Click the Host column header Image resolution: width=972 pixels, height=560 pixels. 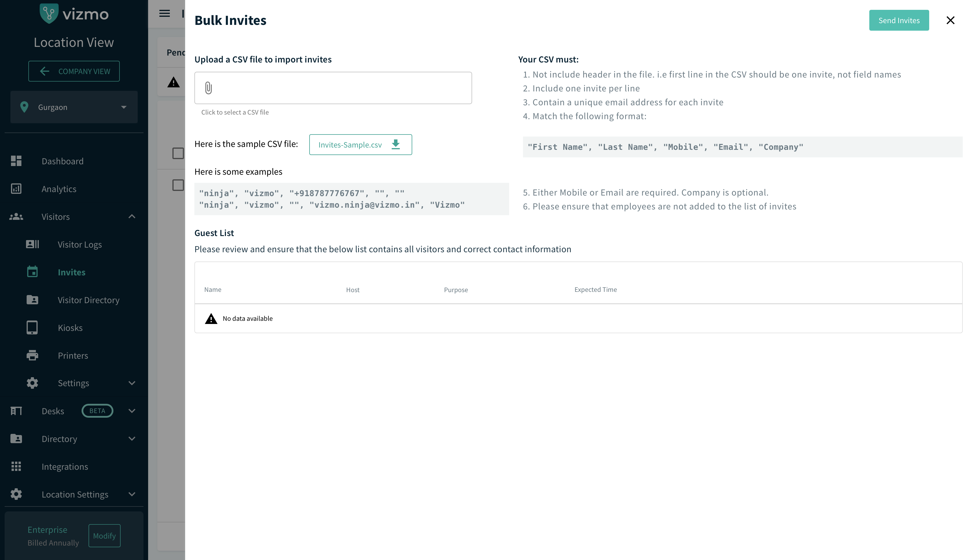[353, 290]
